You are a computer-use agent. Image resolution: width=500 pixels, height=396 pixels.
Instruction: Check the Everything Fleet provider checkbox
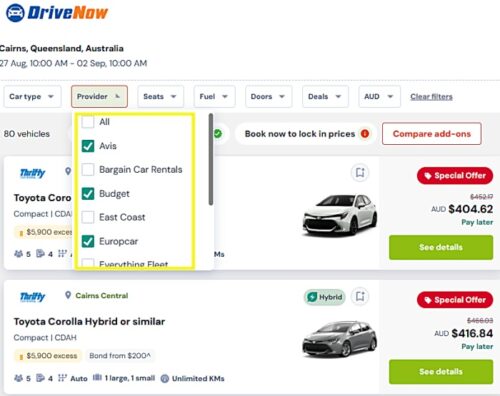[88, 263]
